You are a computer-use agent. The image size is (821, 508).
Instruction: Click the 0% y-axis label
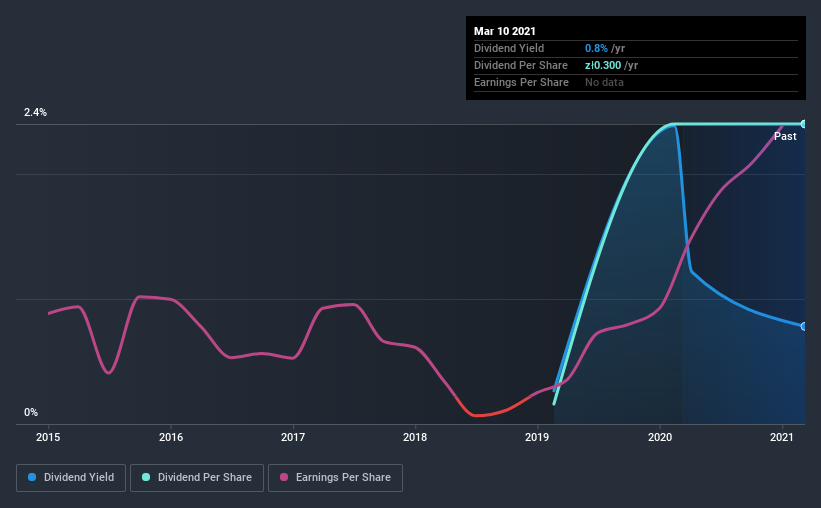[31, 412]
